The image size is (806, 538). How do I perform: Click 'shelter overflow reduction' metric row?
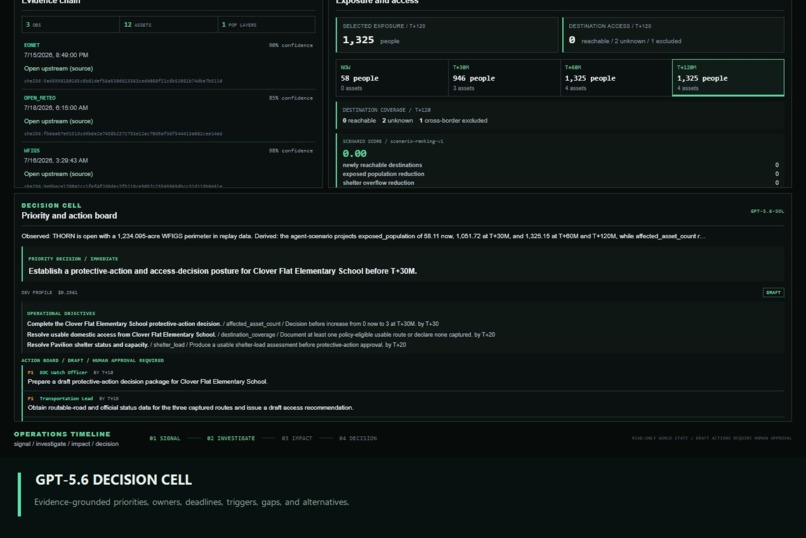[560, 182]
